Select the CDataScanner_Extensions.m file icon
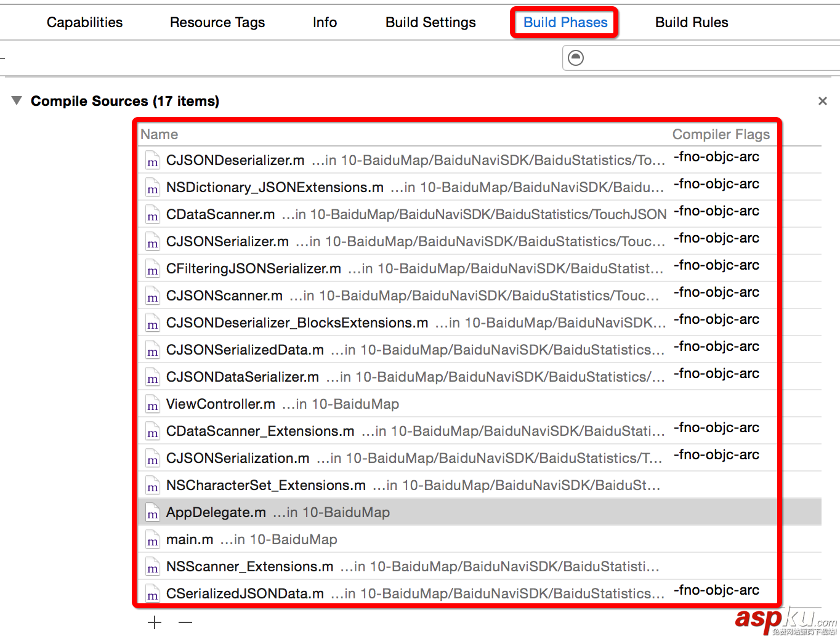This screenshot has width=840, height=639. pyautogui.click(x=153, y=432)
